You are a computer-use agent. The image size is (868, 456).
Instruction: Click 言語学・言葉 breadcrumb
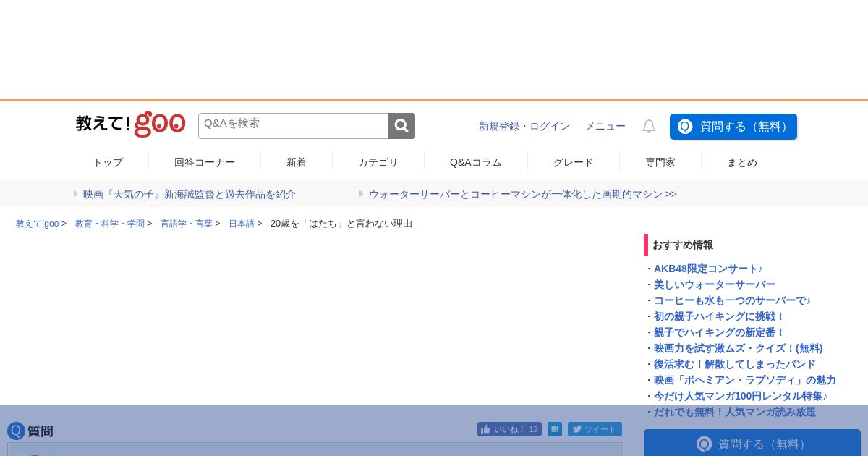(187, 224)
